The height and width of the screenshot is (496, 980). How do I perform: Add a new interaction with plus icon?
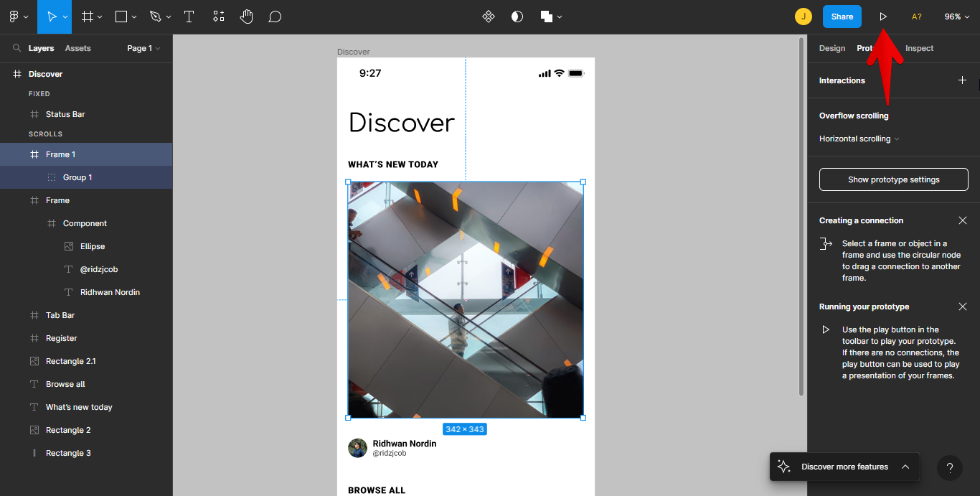[962, 80]
